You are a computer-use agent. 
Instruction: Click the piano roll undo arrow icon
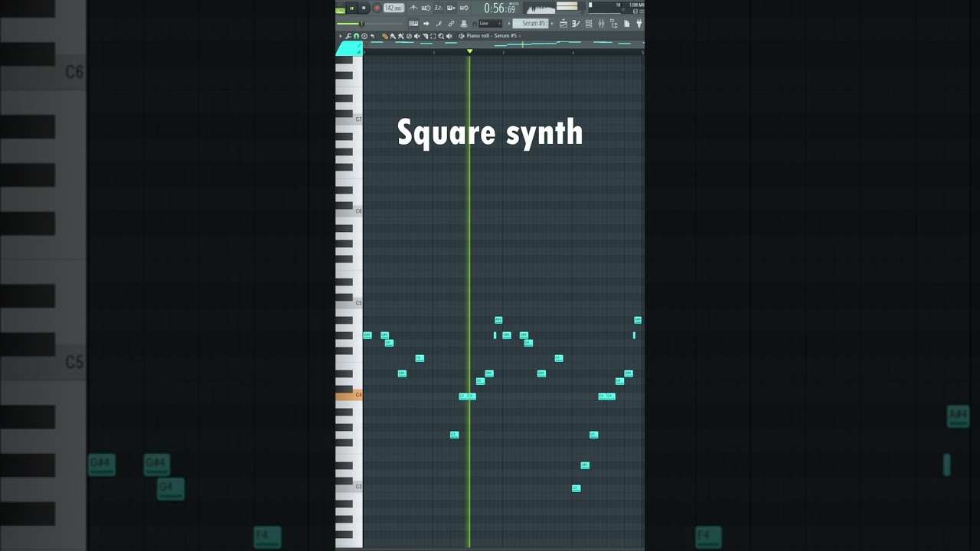point(372,36)
